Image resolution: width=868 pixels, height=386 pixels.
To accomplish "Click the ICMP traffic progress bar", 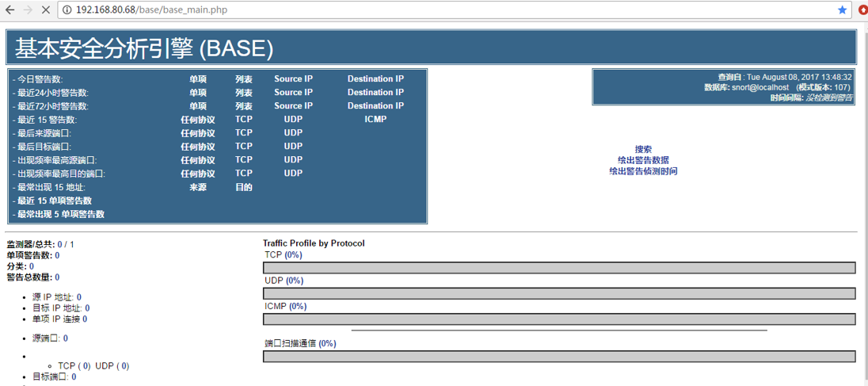I will 559,319.
